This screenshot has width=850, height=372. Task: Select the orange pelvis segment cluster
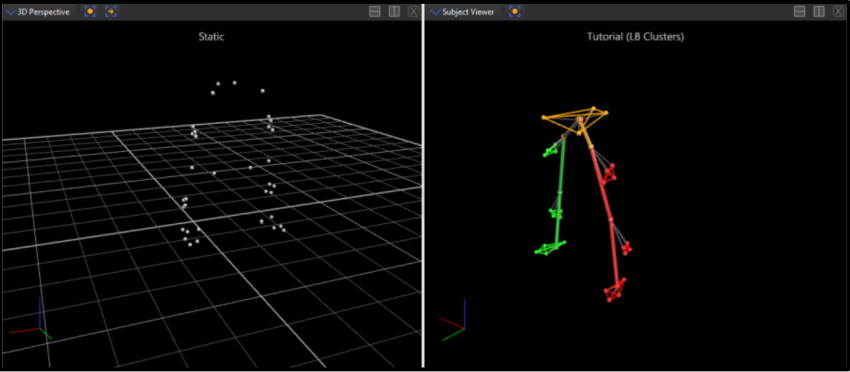(x=575, y=121)
